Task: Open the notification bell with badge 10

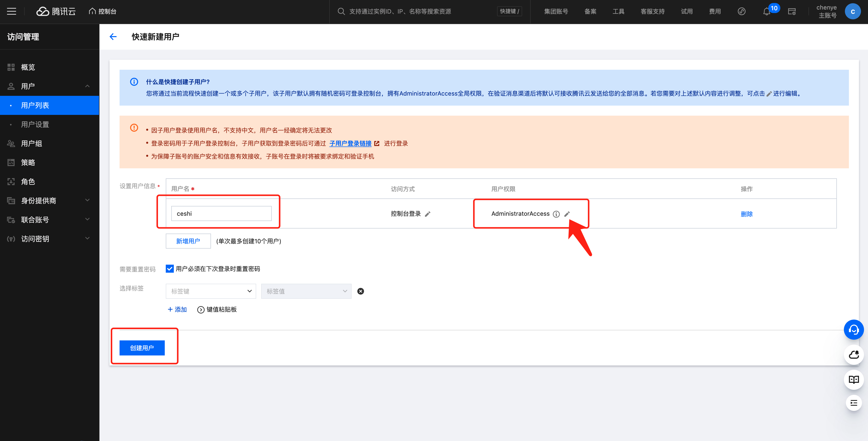Action: [767, 12]
